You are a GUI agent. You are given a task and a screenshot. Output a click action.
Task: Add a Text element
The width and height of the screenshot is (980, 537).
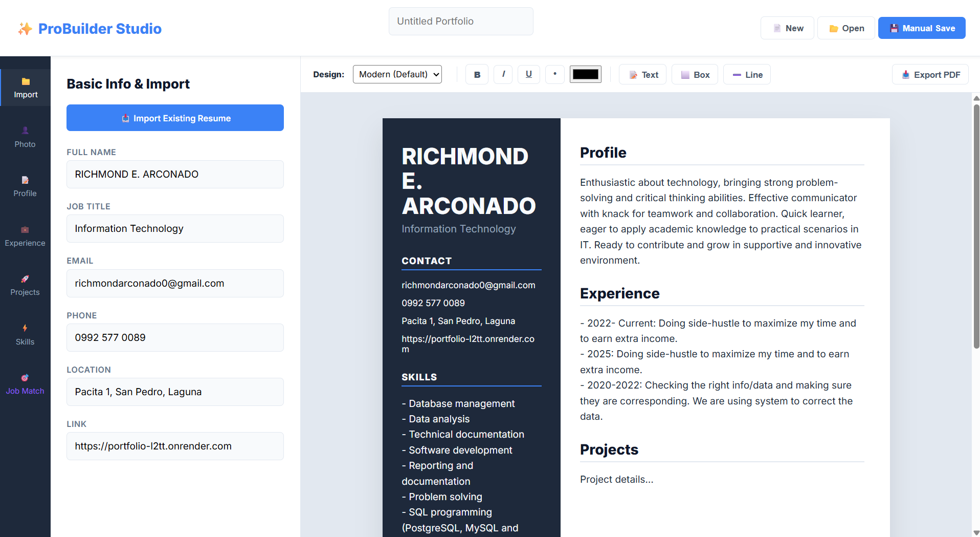pyautogui.click(x=642, y=75)
